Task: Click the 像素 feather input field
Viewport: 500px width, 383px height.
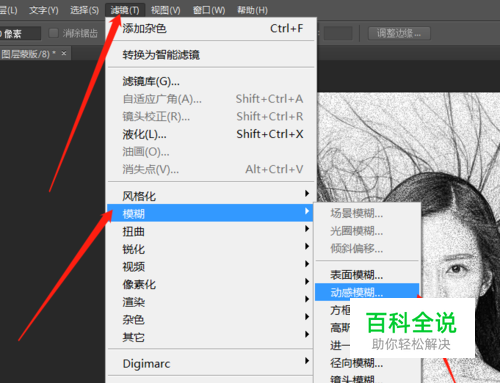Action: [x=20, y=33]
